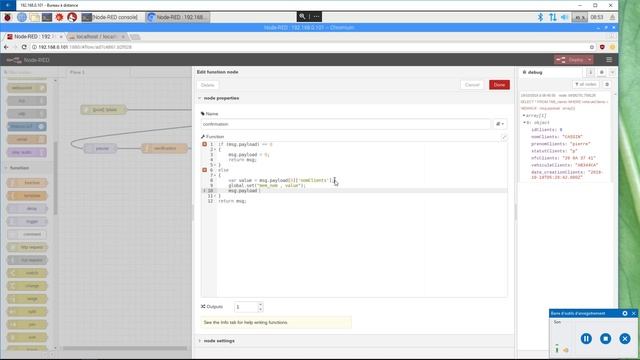Screen dimensions: 640x360
Task: Switch to the debug sidebar tab
Action: [533, 72]
